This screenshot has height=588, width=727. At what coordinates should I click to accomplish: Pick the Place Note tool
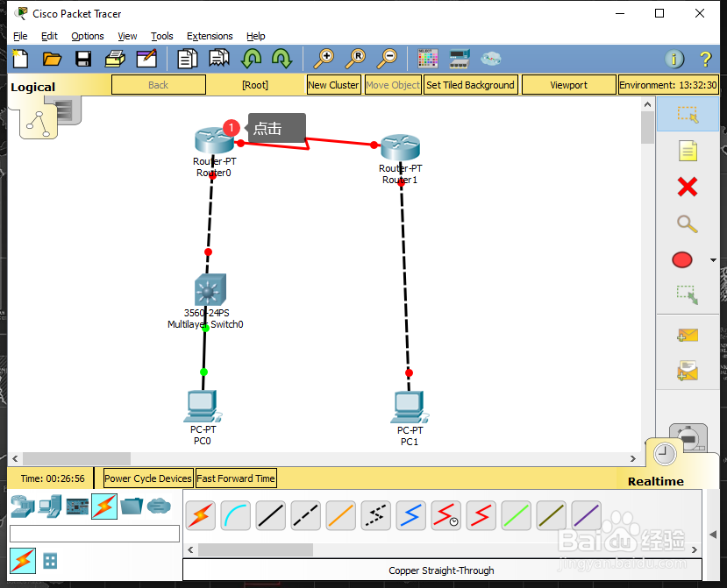tap(688, 151)
